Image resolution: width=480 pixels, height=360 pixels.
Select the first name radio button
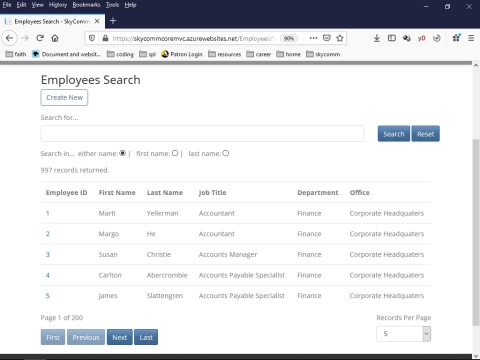pos(175,153)
